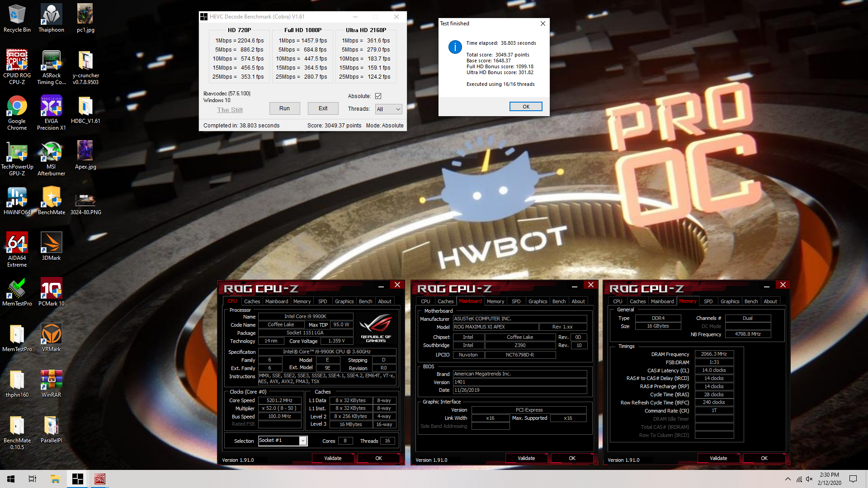Viewport: 868px width, 488px height.
Task: Launch HWiNFO64 from desktop
Action: 17,201
